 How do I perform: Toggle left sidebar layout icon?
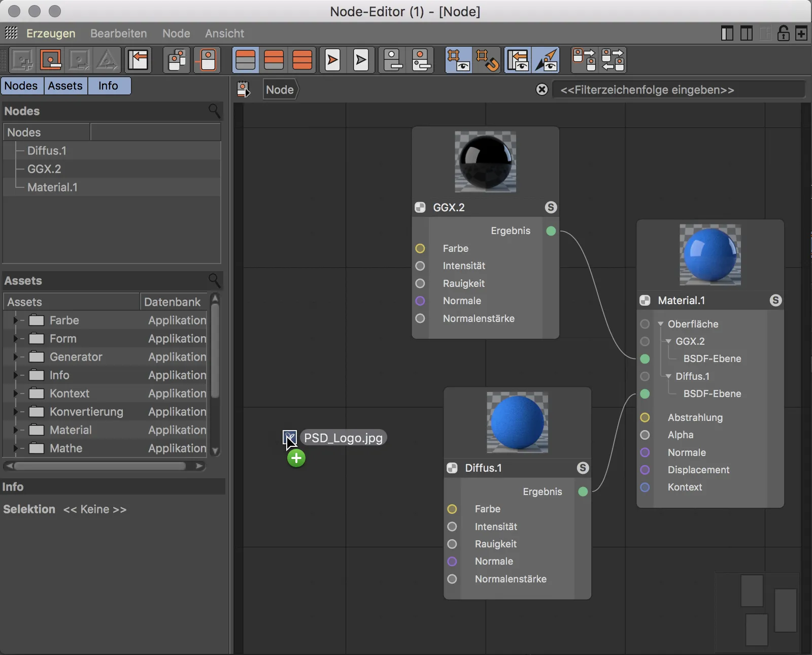[727, 34]
